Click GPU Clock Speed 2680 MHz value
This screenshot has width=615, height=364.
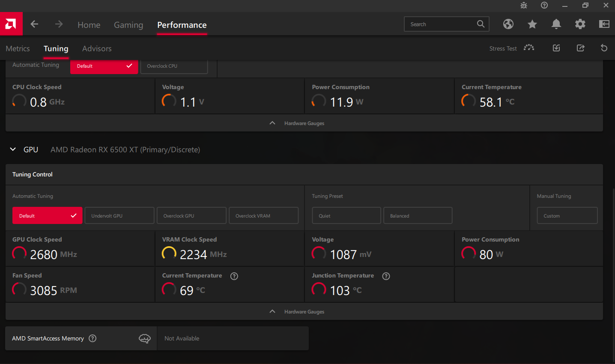[54, 254]
